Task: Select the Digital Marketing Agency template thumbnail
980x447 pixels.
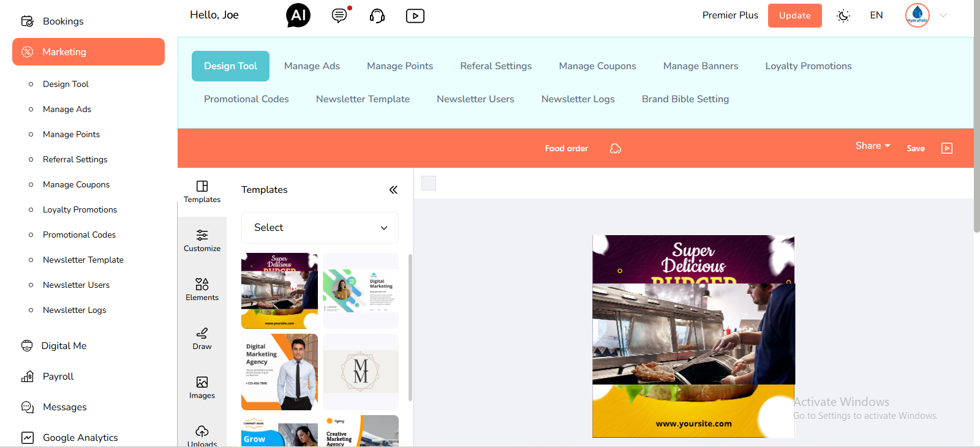Action: coord(279,372)
